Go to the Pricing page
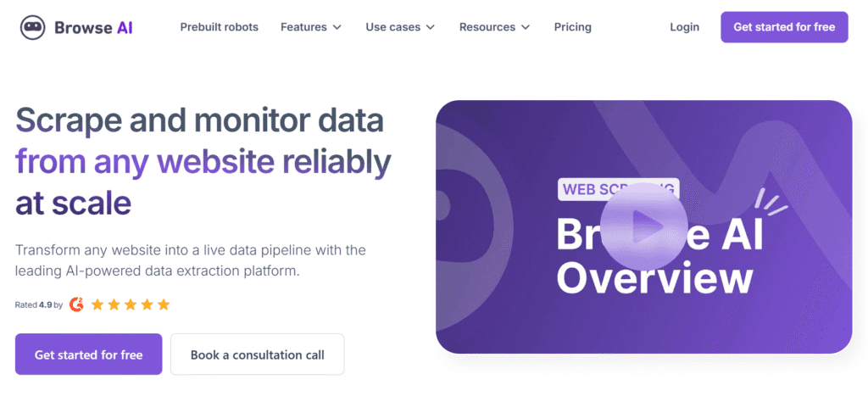Viewport: 868px width, 402px height. point(573,27)
